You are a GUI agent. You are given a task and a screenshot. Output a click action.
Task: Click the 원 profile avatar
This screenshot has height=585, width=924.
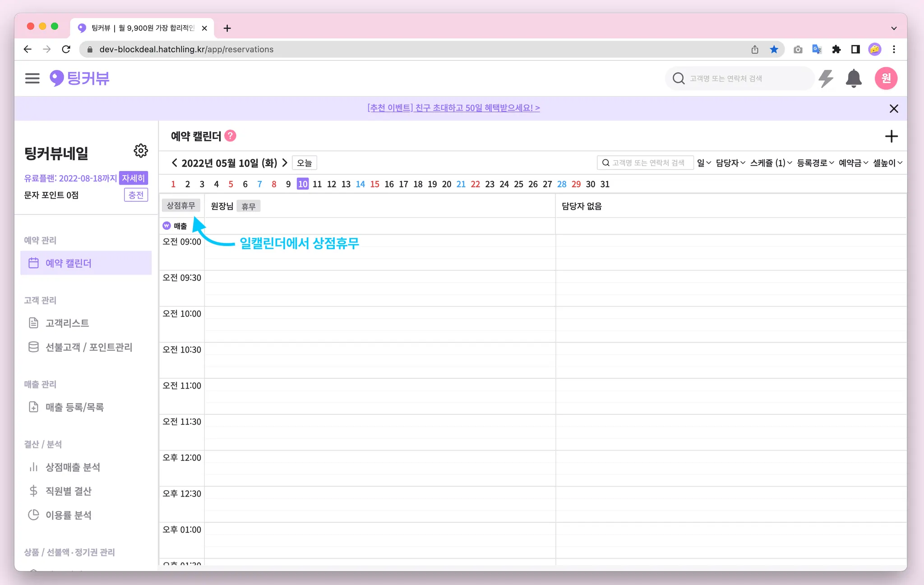(886, 79)
